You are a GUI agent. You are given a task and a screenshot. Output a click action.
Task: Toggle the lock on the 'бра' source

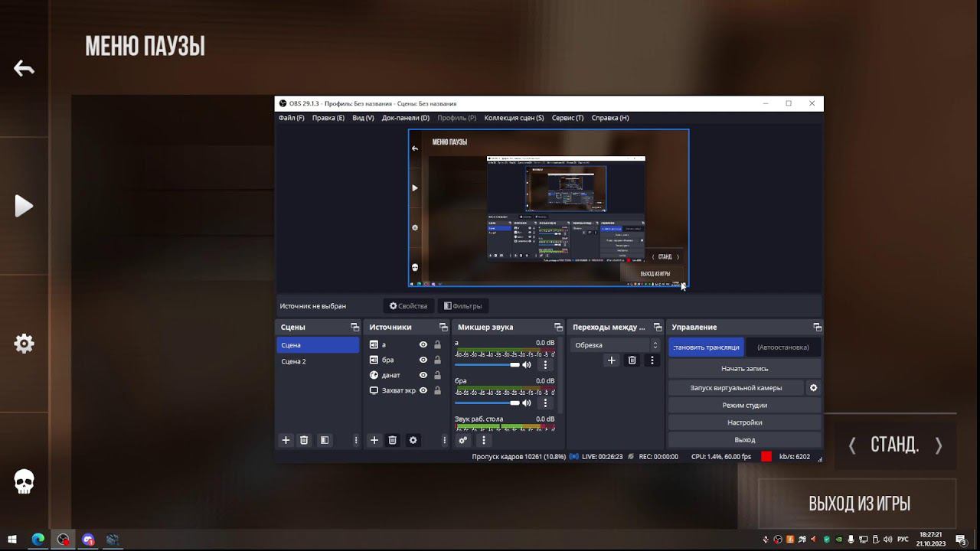point(437,360)
